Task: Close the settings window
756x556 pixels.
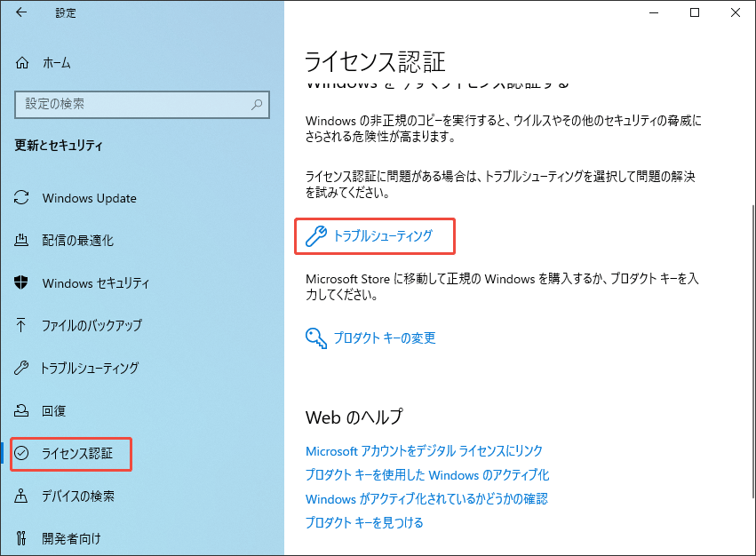Action: point(736,12)
